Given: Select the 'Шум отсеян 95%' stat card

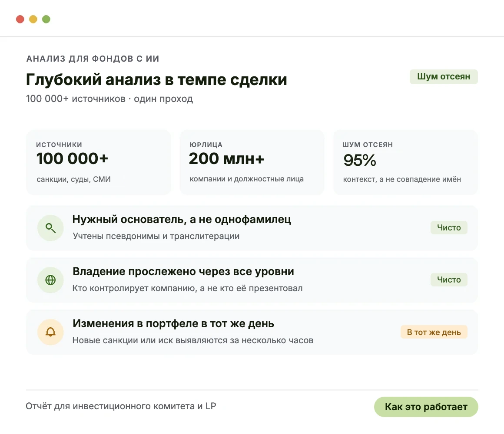Looking at the screenshot, I should point(405,162).
